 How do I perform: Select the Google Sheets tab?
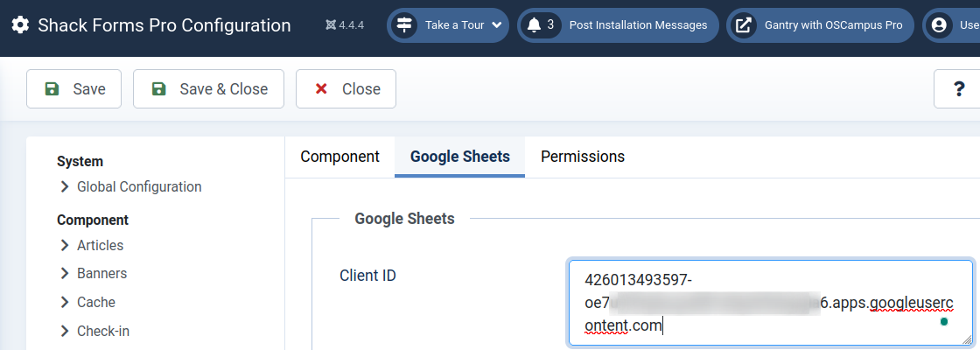[x=460, y=157]
